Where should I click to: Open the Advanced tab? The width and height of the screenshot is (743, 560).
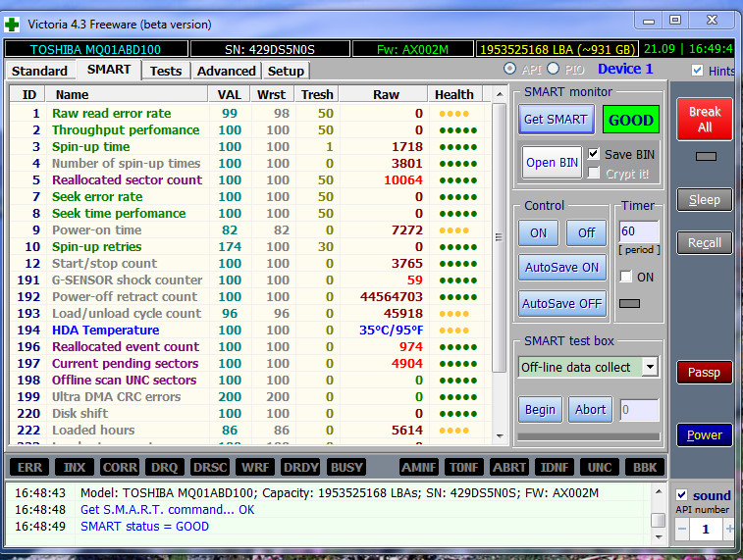(x=226, y=71)
